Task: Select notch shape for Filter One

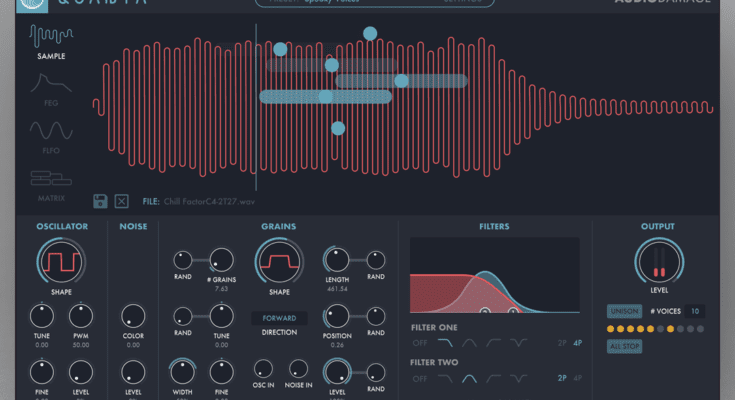Action: 517,342
